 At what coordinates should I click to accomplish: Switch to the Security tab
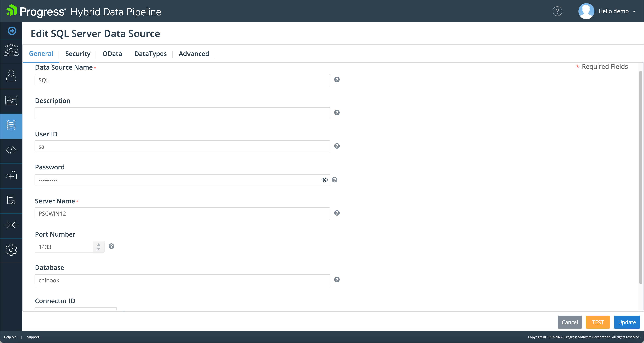point(78,54)
